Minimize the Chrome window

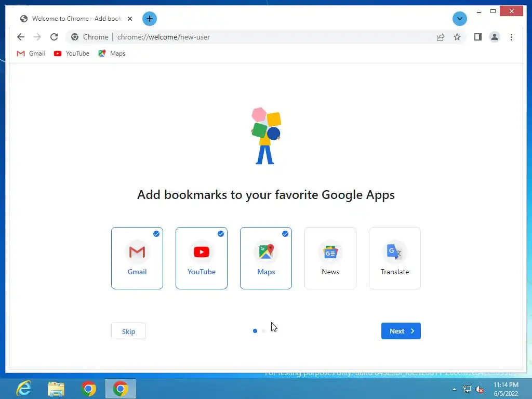478,11
